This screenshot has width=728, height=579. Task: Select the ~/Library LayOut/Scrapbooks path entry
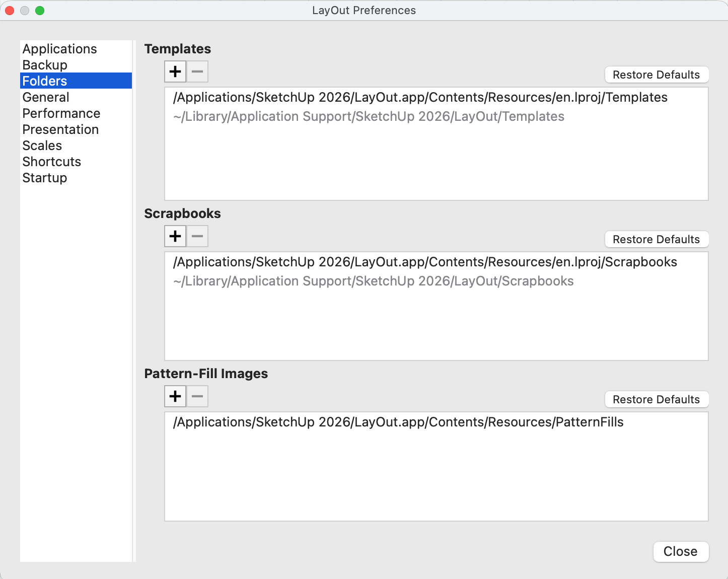pos(436,281)
